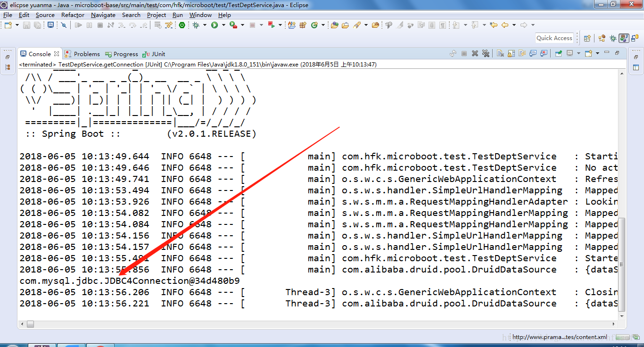Open the Refactor menu
644x347 pixels.
tap(73, 15)
